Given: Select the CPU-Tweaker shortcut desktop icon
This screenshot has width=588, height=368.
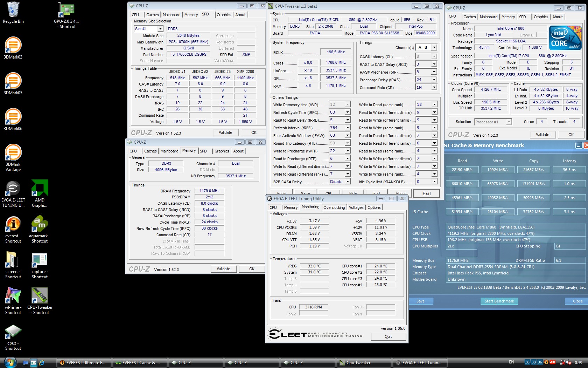Looking at the screenshot, I should 40,301.
